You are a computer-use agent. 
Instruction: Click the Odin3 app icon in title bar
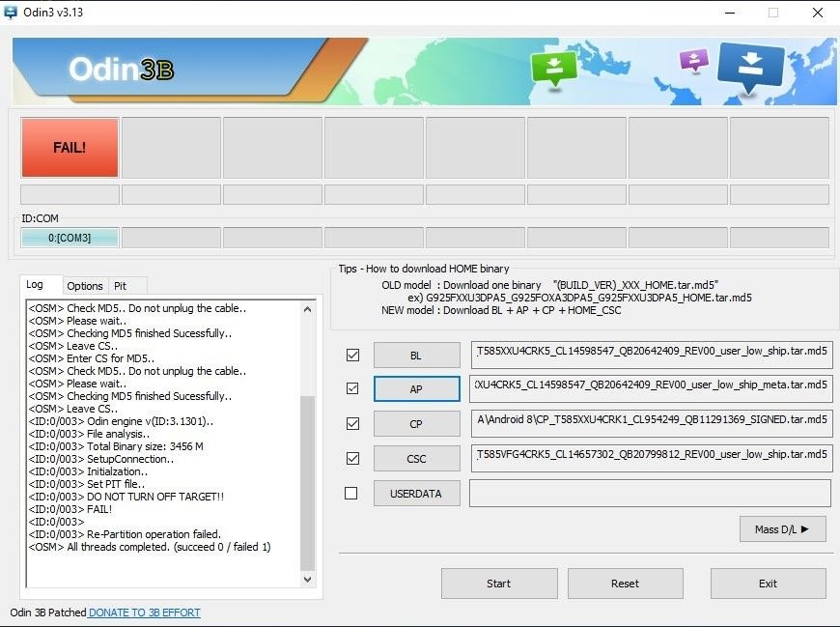[x=11, y=12]
